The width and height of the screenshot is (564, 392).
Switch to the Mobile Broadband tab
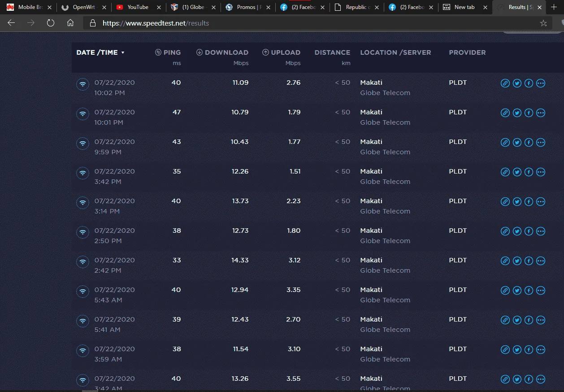point(29,7)
